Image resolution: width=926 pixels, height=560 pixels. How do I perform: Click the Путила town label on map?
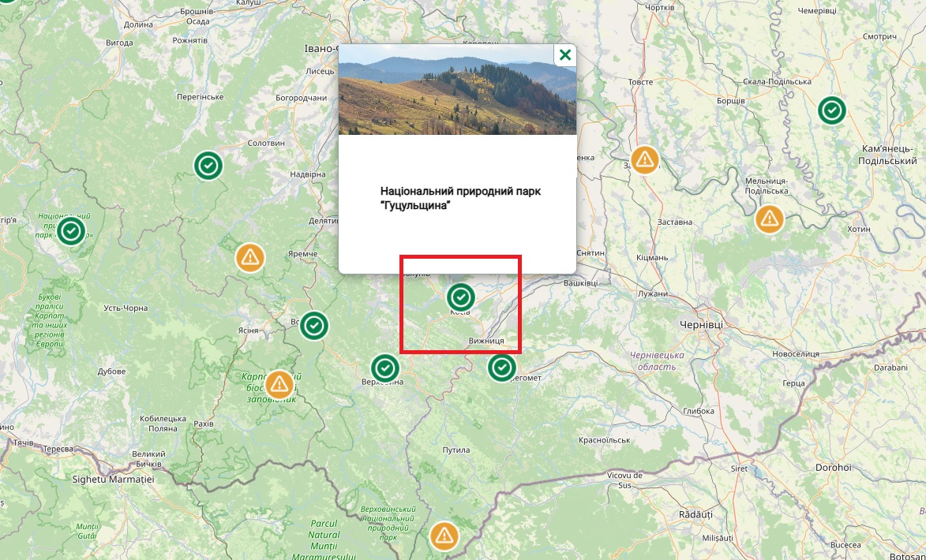tap(456, 450)
